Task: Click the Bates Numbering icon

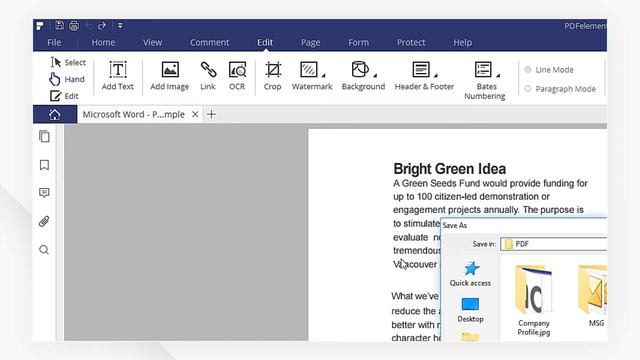Action: point(483,69)
